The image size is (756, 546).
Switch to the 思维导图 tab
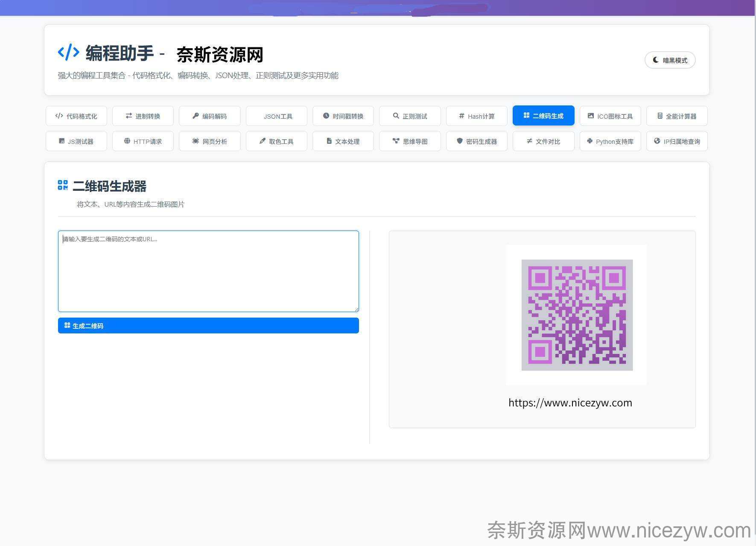coord(410,141)
